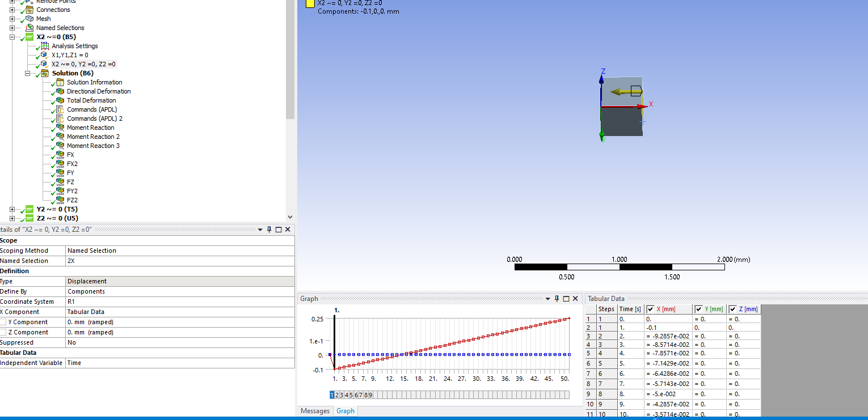Uncheck the Y [mm] column checkbox
This screenshot has width=868, height=420.
click(698, 309)
